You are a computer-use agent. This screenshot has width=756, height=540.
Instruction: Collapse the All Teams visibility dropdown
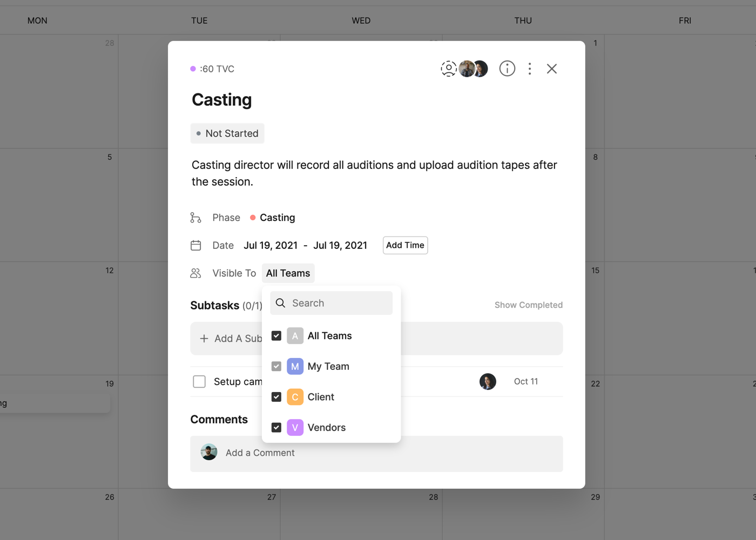pos(288,273)
